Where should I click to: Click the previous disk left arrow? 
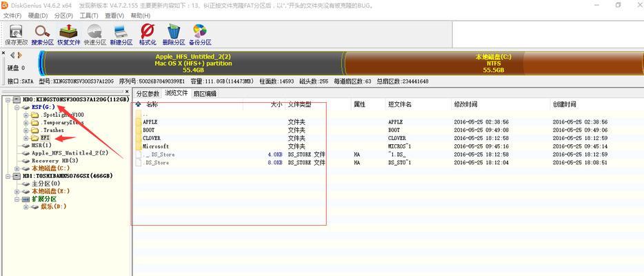(12, 55)
